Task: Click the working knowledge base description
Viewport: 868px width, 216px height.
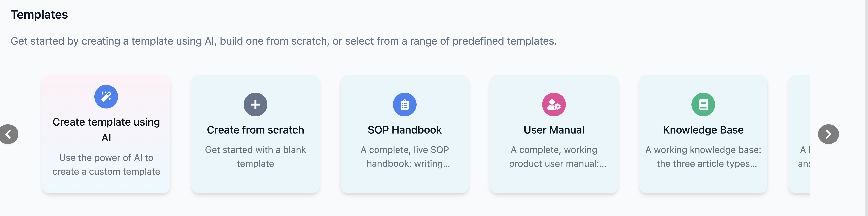Action: pos(703,157)
